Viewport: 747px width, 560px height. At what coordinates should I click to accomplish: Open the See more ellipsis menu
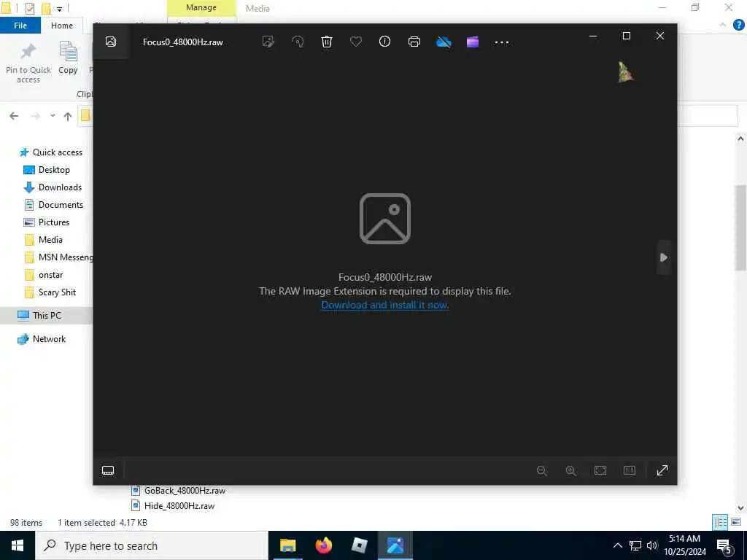point(502,42)
